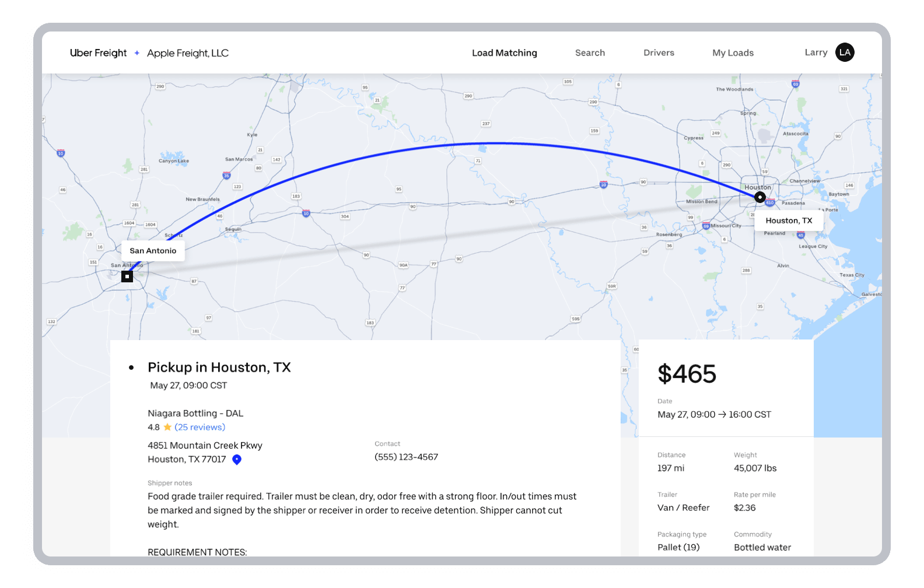Click the Houston, TX map label
This screenshot has width=924, height=588.
789,220
